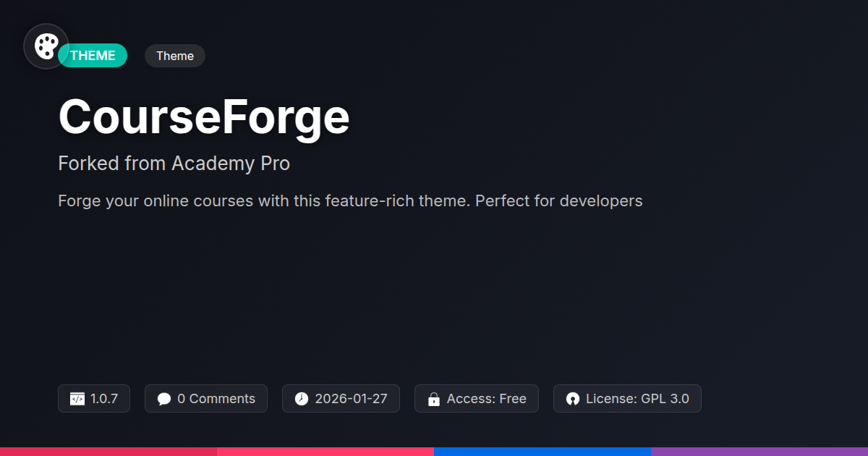Image resolution: width=868 pixels, height=456 pixels.
Task: Select the gray Theme tag pill
Action: click(x=175, y=56)
